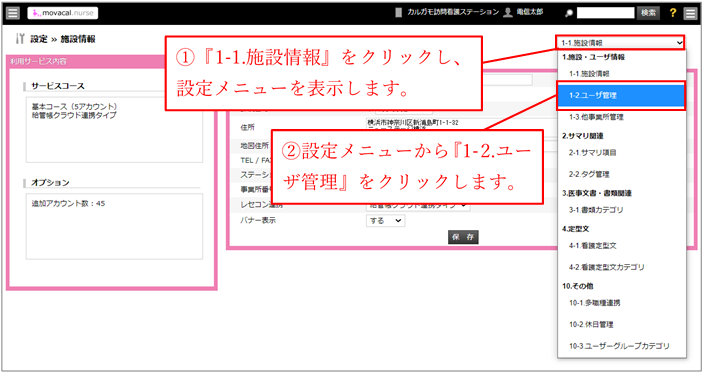Click the 住所 address text field
702x374 pixels.
click(461, 125)
